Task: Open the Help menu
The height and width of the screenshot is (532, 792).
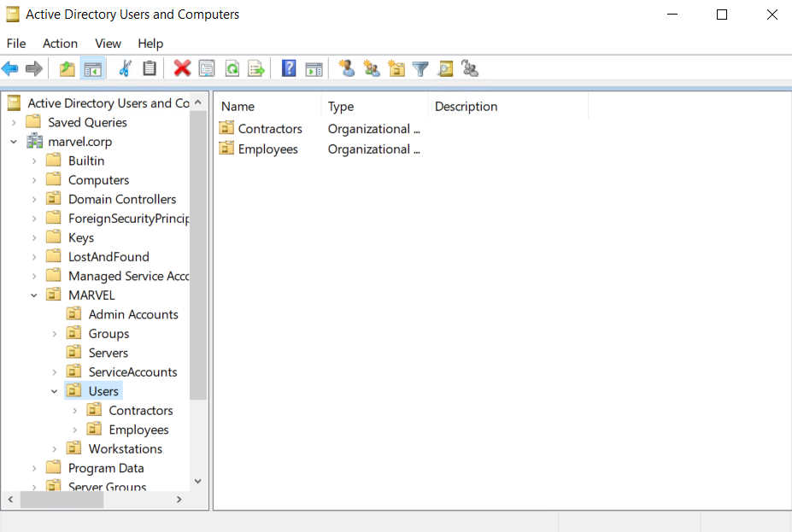Action: click(x=150, y=44)
